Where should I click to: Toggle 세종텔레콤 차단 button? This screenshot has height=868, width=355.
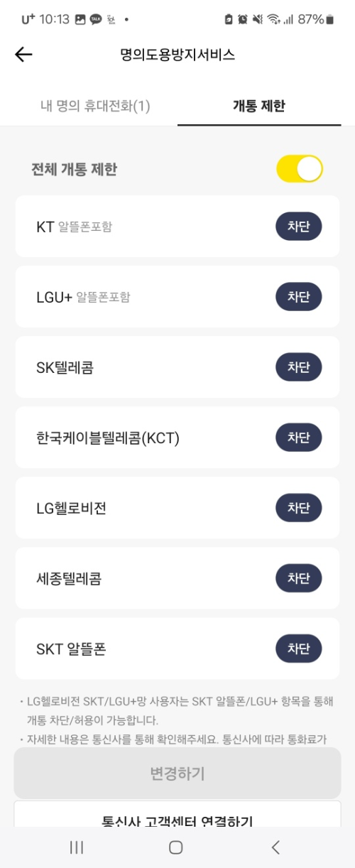[x=298, y=578]
